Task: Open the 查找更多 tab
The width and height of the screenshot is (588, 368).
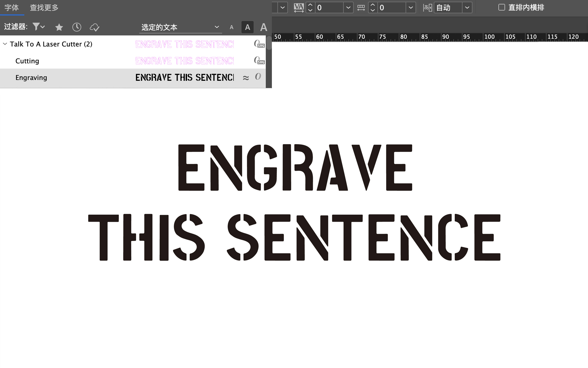Action: tap(44, 8)
